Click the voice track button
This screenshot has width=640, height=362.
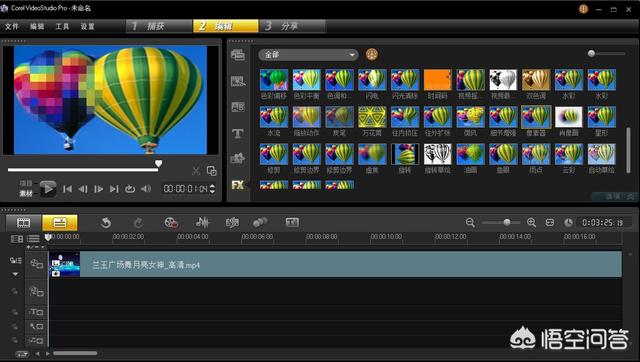point(36,326)
